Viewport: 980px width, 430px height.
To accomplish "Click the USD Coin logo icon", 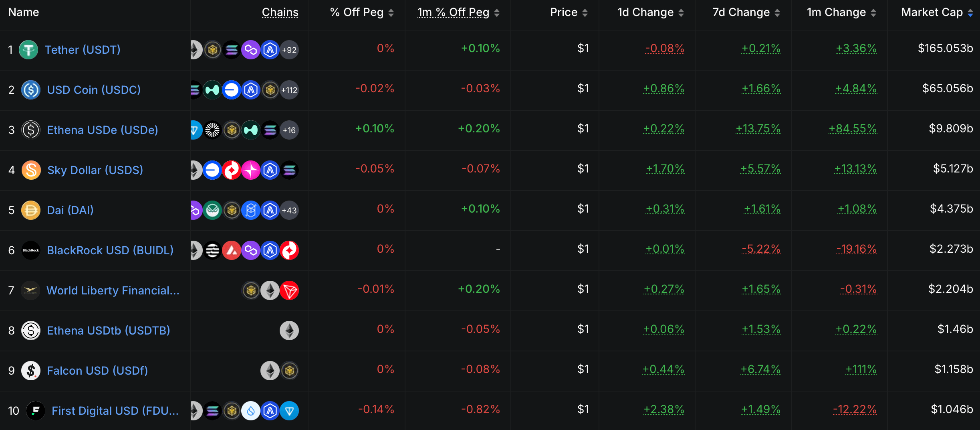I will 31,90.
